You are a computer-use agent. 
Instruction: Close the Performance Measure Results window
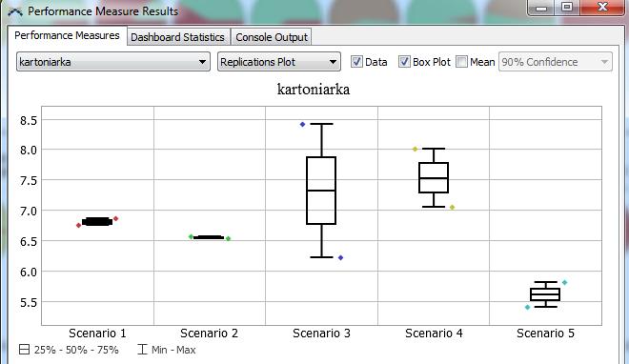tap(602, 8)
